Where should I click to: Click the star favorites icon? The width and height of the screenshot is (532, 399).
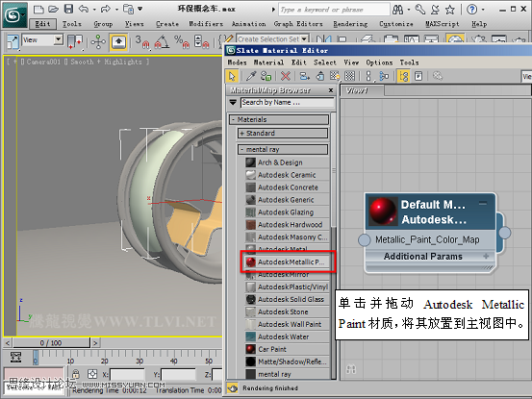[450, 10]
